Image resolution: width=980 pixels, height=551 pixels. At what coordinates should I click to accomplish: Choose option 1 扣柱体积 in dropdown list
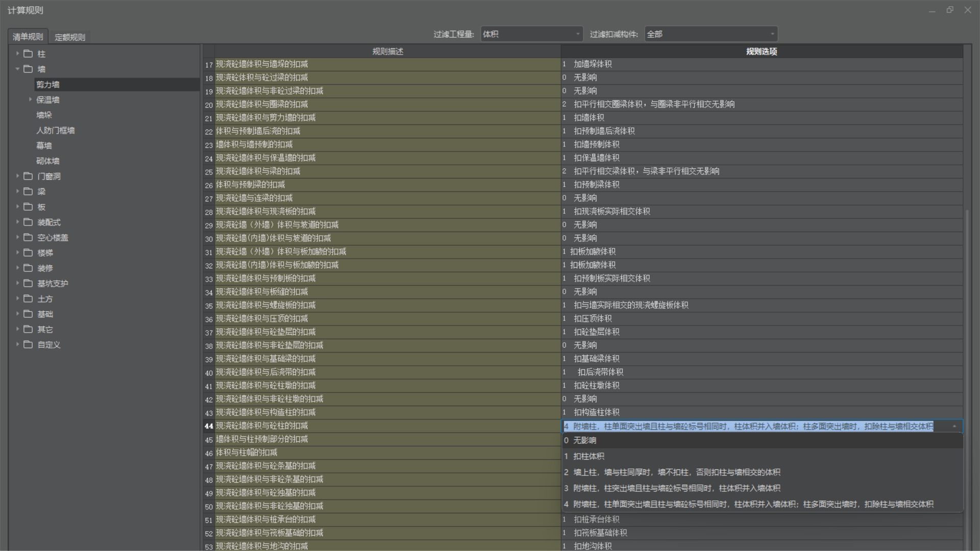(762, 456)
